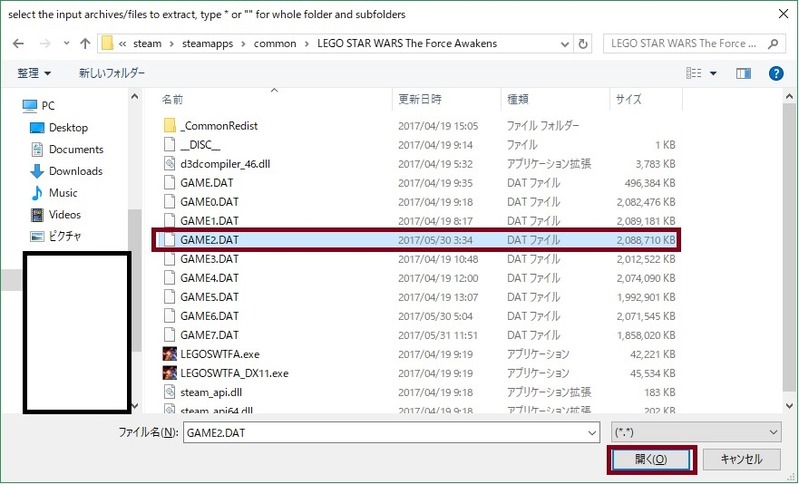Click the Downloads arrow icon in sidebar
This screenshot has height=484, width=799.
point(37,171)
